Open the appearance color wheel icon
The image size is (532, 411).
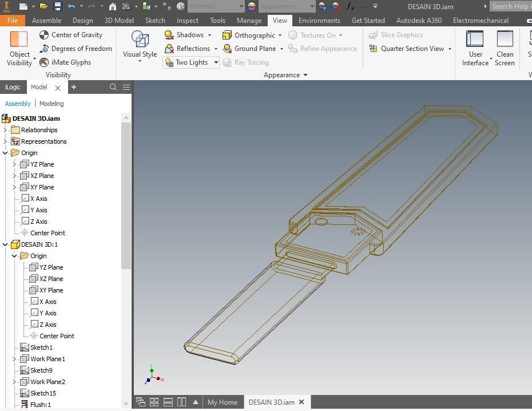[251, 6]
